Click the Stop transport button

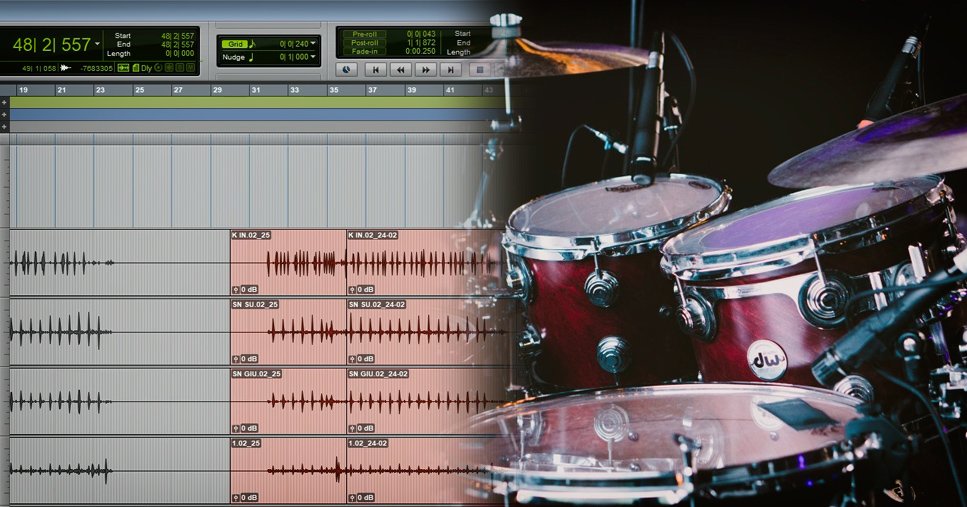click(479, 70)
